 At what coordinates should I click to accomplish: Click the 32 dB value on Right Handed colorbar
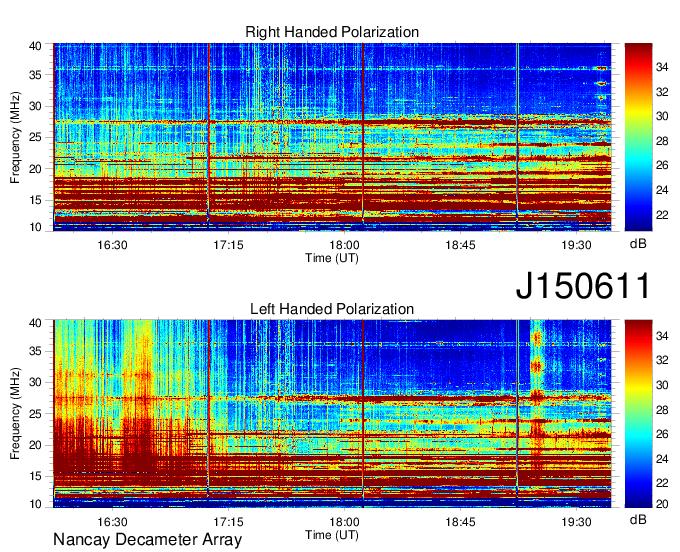[x=662, y=92]
